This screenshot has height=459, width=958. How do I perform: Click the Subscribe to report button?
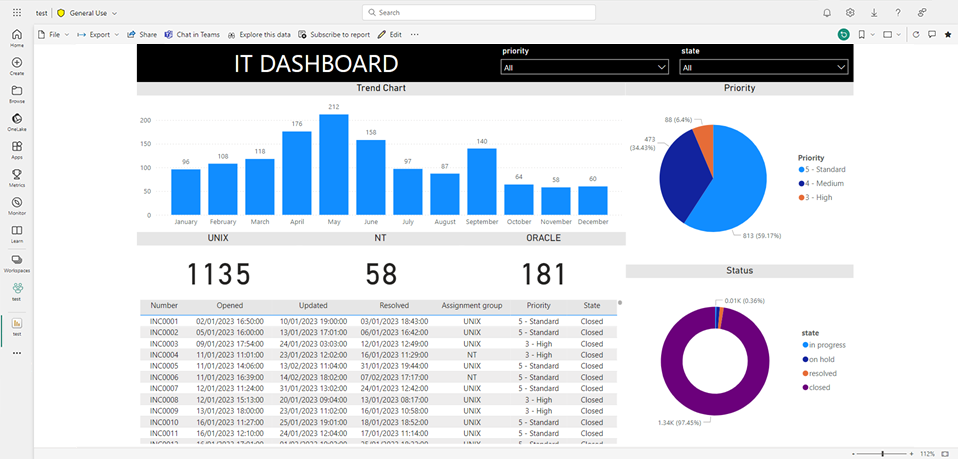335,34
